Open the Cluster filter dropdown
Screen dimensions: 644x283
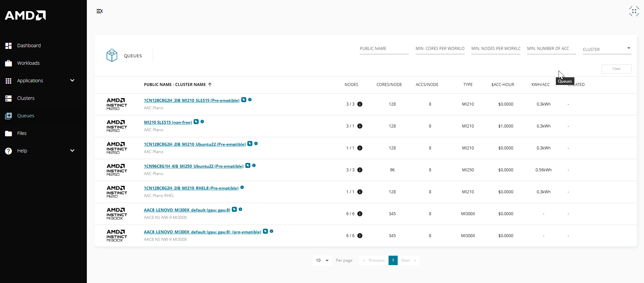[607, 49]
